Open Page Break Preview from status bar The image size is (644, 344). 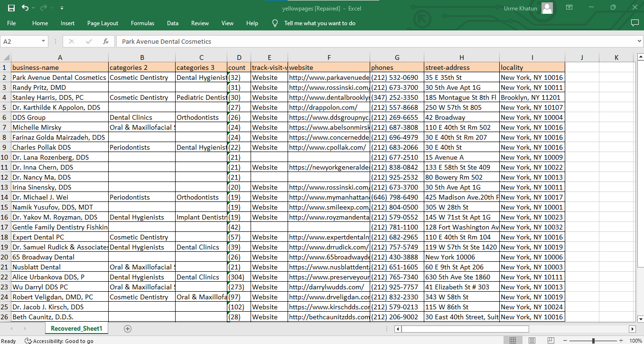click(x=551, y=341)
